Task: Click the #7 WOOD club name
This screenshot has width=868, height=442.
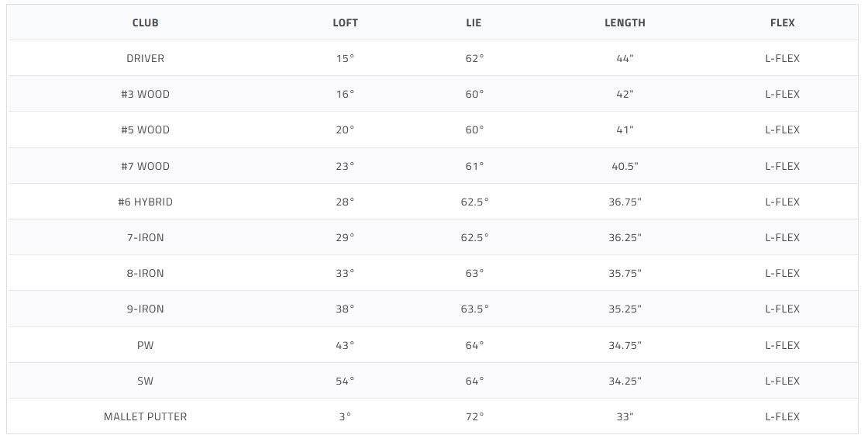Action: [x=145, y=166]
